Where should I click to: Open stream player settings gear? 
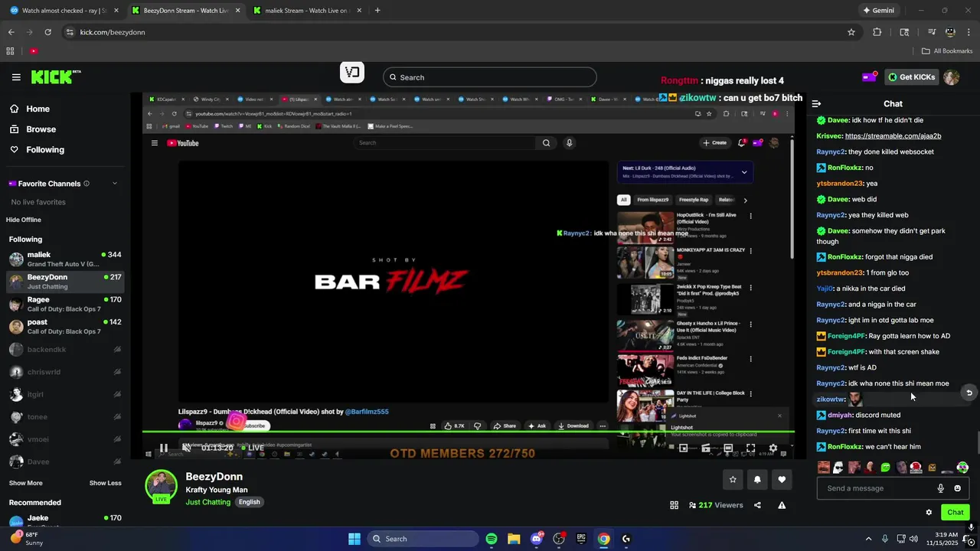[x=773, y=448]
